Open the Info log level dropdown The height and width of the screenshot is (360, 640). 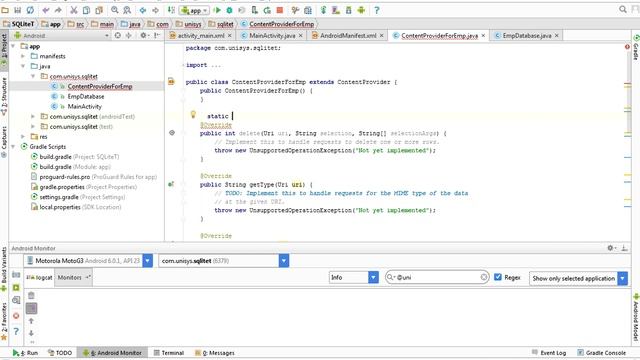pyautogui.click(x=373, y=278)
